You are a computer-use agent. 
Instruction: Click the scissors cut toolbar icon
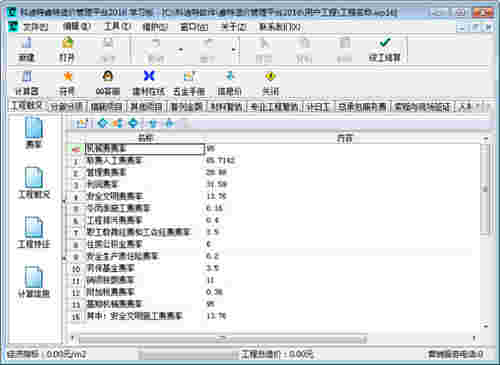264,49
